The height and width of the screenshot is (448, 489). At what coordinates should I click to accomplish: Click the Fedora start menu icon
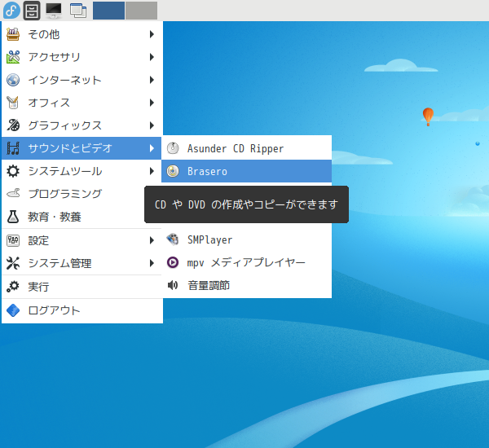point(11,11)
